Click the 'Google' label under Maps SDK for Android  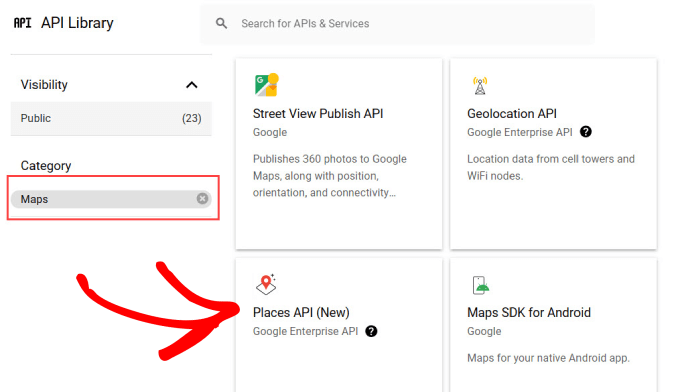coord(484,331)
